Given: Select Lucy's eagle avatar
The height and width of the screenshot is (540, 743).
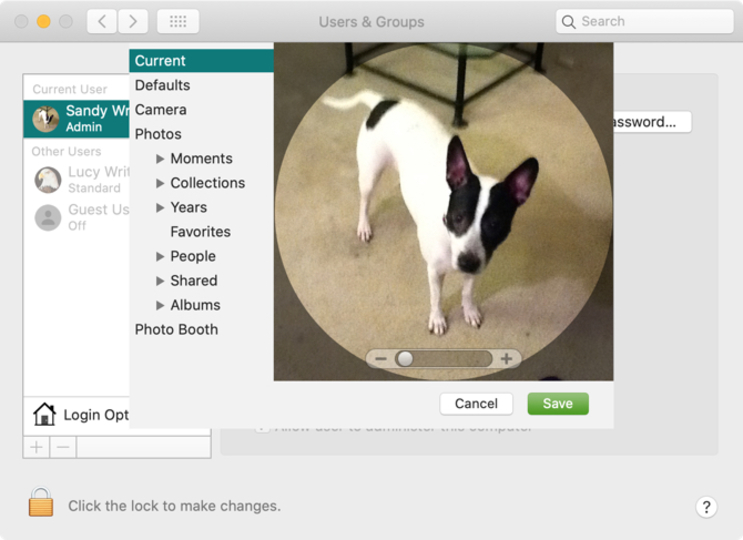Looking at the screenshot, I should [x=48, y=180].
